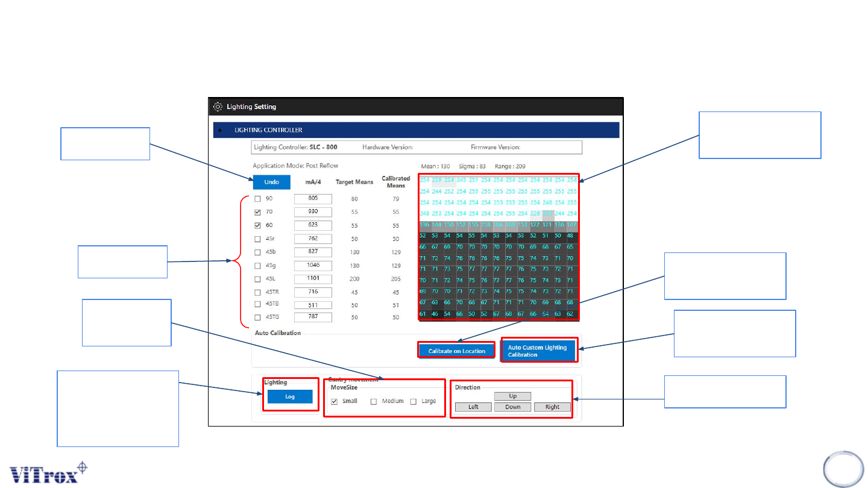Uncheck the Small move size checkbox

pyautogui.click(x=335, y=401)
